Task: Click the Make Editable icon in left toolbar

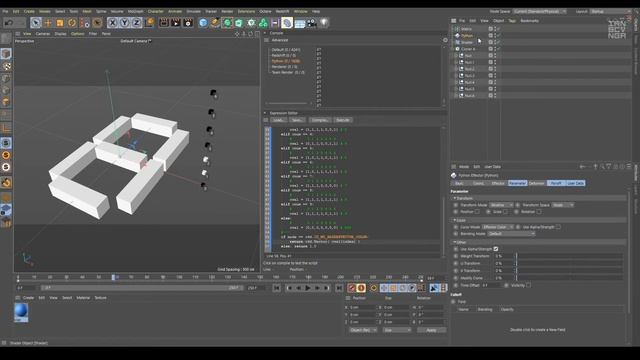Action: click(6, 39)
